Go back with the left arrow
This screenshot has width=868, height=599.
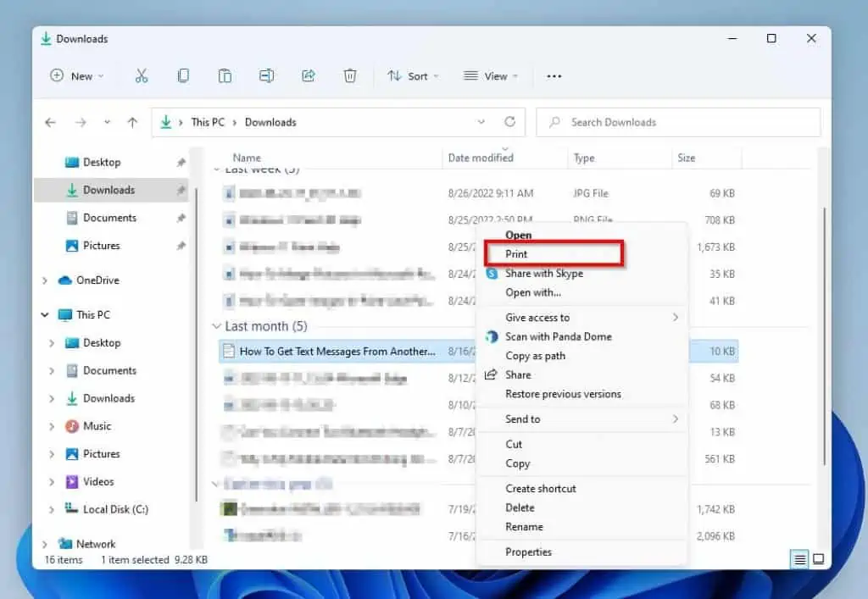click(50, 122)
